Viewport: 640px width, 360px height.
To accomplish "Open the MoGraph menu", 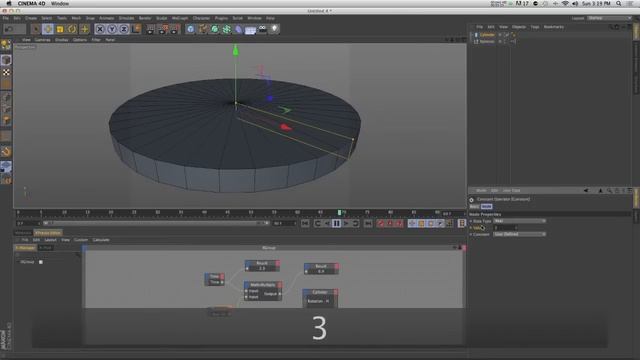I will 180,18.
